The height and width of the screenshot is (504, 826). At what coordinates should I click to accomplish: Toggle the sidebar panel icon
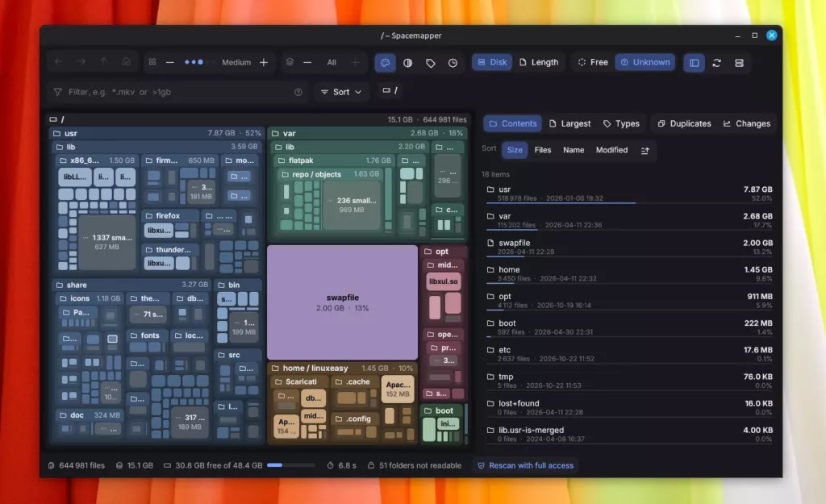click(x=695, y=63)
